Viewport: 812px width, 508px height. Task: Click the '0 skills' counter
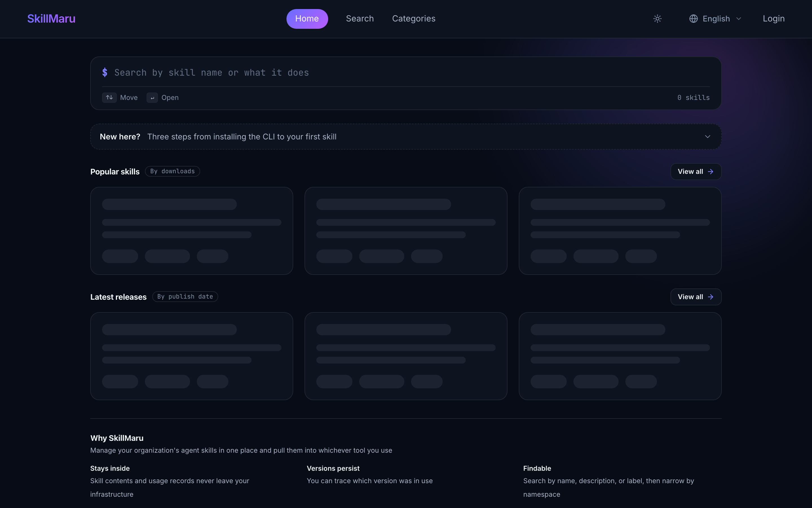[693, 97]
